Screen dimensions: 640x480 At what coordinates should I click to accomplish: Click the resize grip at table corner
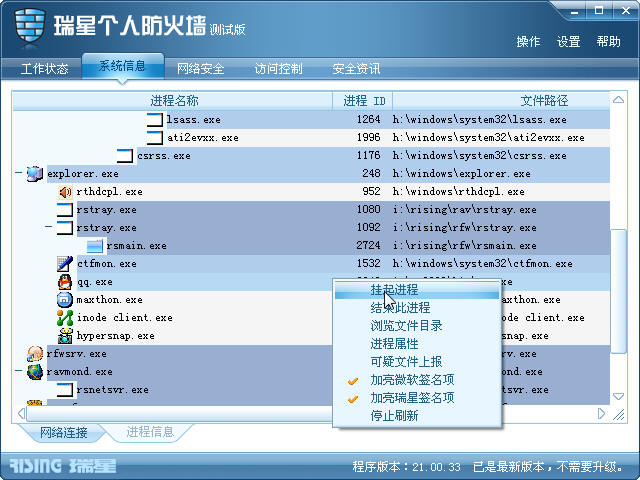(x=619, y=415)
